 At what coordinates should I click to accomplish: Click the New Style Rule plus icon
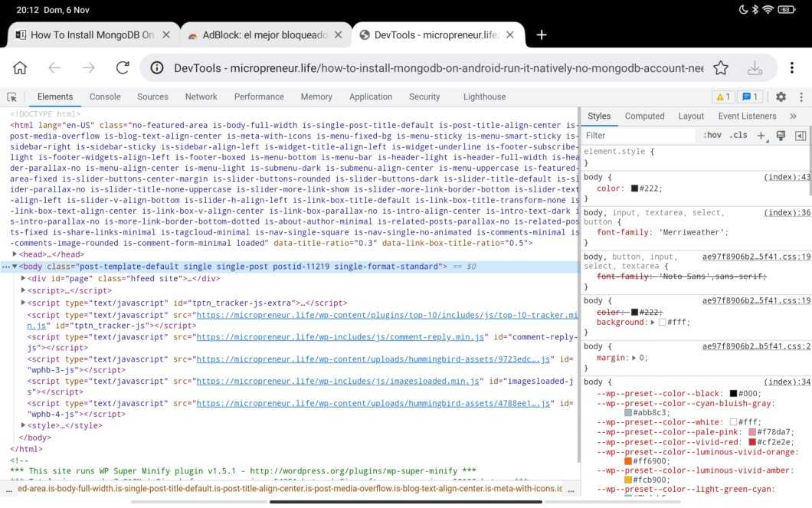pyautogui.click(x=761, y=136)
